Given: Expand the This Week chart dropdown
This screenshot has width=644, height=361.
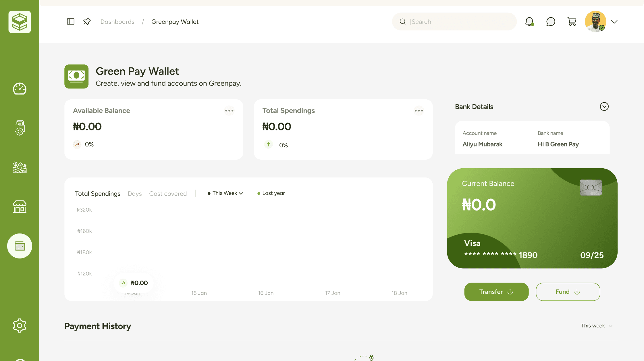Looking at the screenshot, I should coord(225,193).
